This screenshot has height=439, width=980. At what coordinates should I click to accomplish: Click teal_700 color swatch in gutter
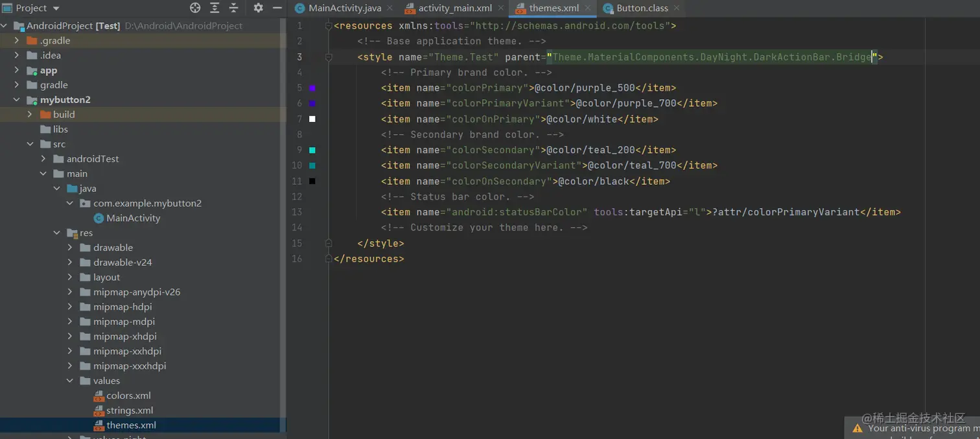point(312,166)
